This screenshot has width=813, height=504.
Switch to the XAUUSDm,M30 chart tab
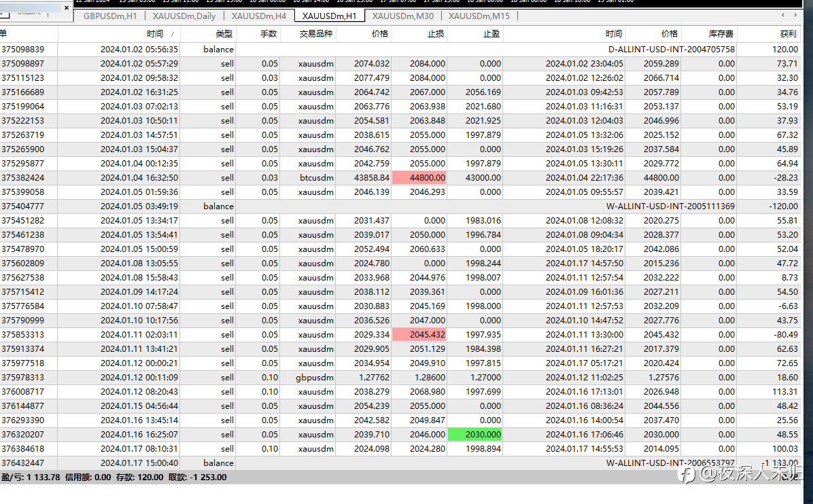[403, 16]
